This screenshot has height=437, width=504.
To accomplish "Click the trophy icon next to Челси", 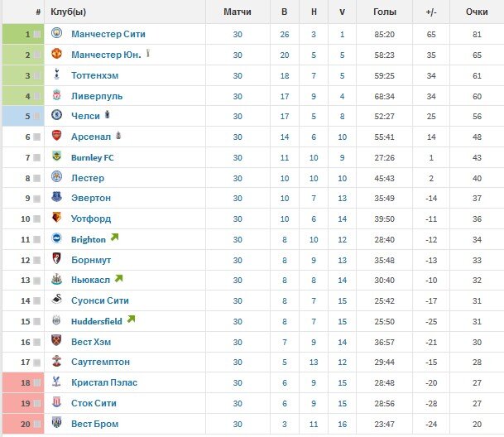I will coord(108,114).
